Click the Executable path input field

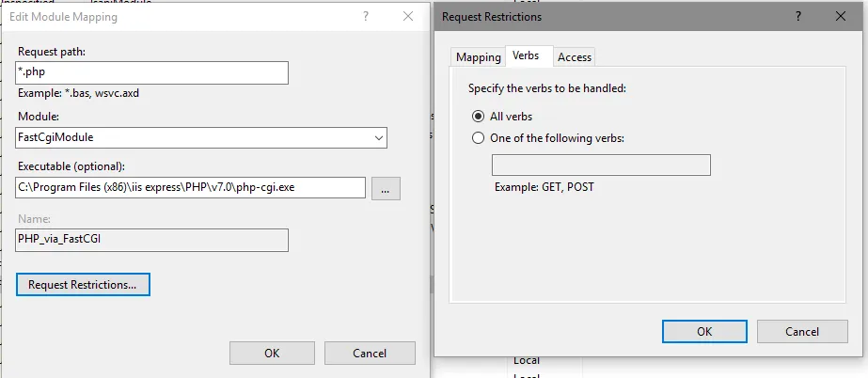[x=191, y=188]
